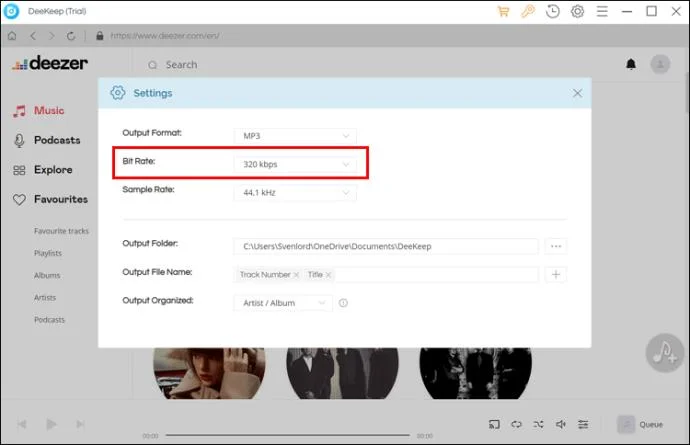Open Playlists link in sidebar
The image size is (690, 445).
click(x=48, y=253)
